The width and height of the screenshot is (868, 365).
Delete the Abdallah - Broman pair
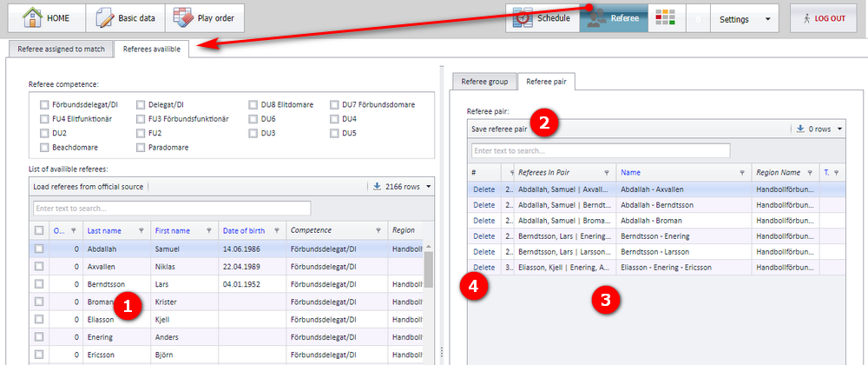[483, 221]
